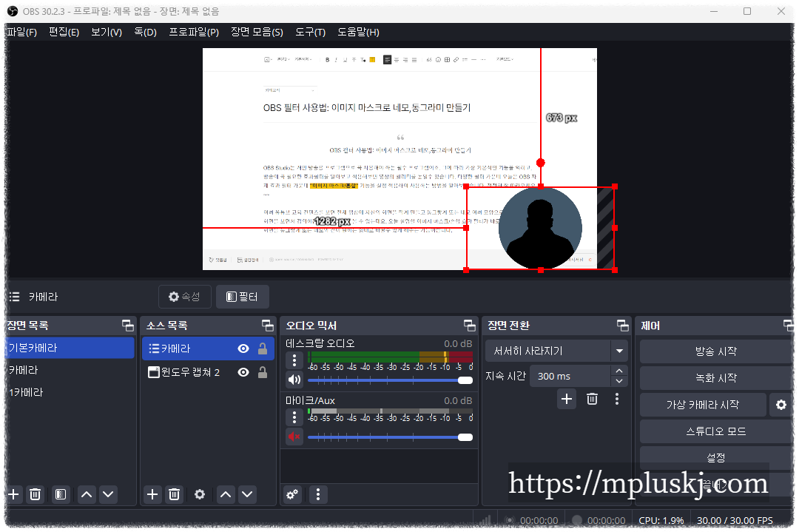The height and width of the screenshot is (532, 799).
Task: Toggle lock on 윈도우 캡쳐 2 source
Action: coord(263,372)
